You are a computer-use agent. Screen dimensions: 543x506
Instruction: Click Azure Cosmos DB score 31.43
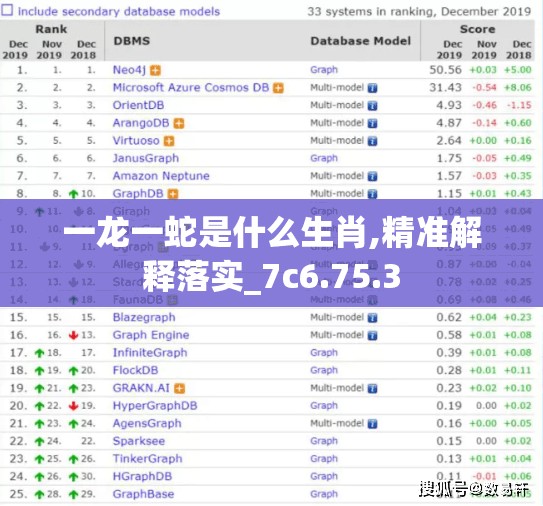[x=445, y=87]
